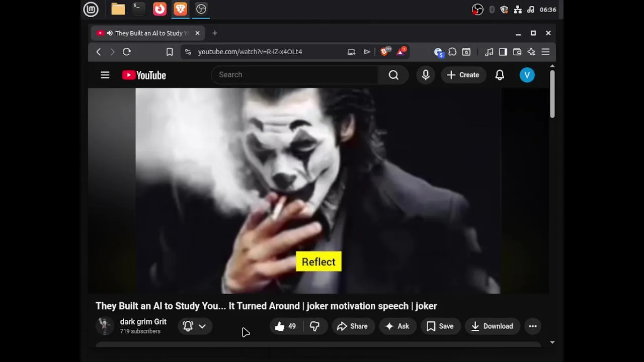Click the OBS recording tray icon
Screen dimensions: 644x362
point(477,10)
